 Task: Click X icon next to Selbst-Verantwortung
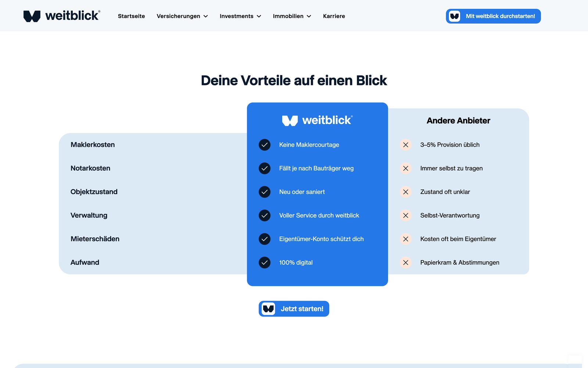pyautogui.click(x=406, y=216)
